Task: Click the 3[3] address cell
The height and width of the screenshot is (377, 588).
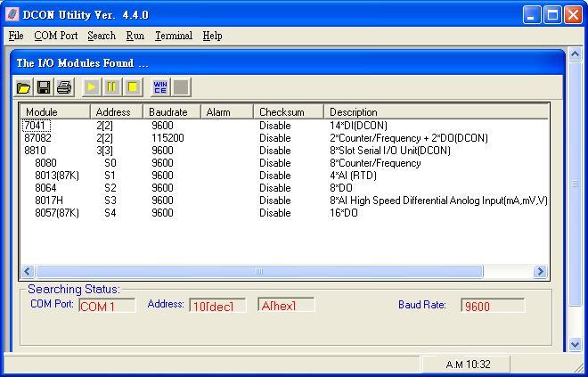Action: point(104,151)
